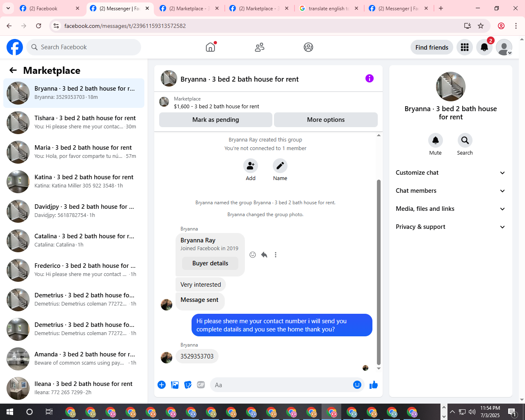Open the Groups icon in top nav

308,47
